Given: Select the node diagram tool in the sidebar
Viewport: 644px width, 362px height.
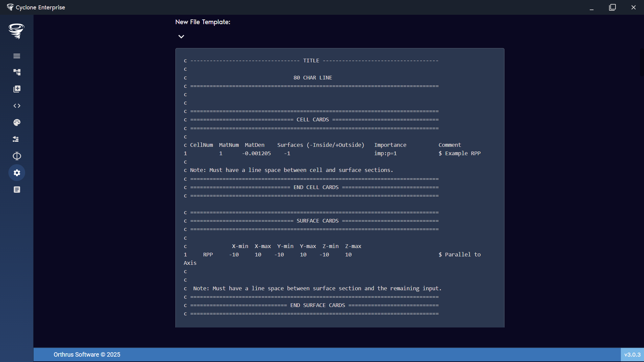Looking at the screenshot, I should (x=16, y=72).
